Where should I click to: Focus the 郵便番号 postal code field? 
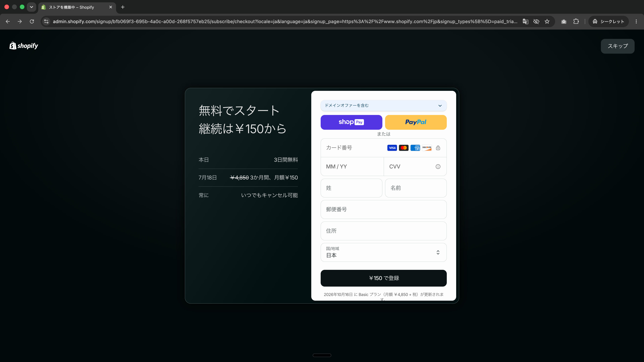(384, 210)
